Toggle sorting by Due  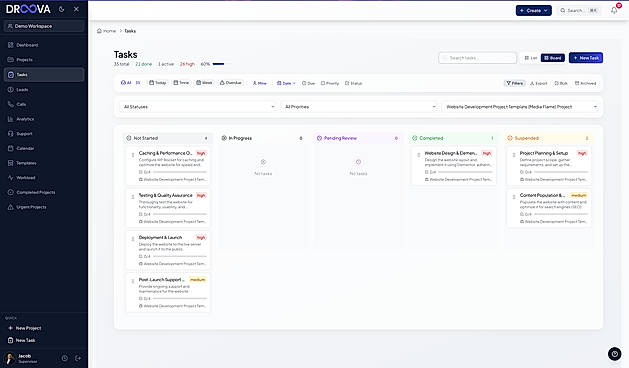pos(308,83)
